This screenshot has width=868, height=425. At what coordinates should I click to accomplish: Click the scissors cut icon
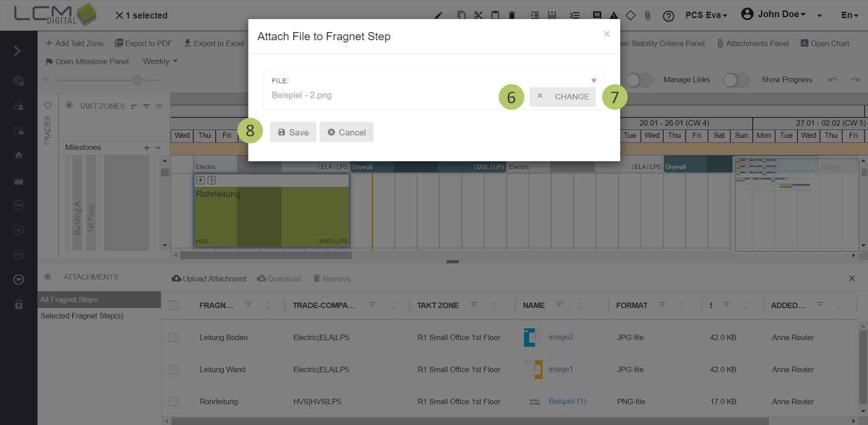[x=478, y=15]
